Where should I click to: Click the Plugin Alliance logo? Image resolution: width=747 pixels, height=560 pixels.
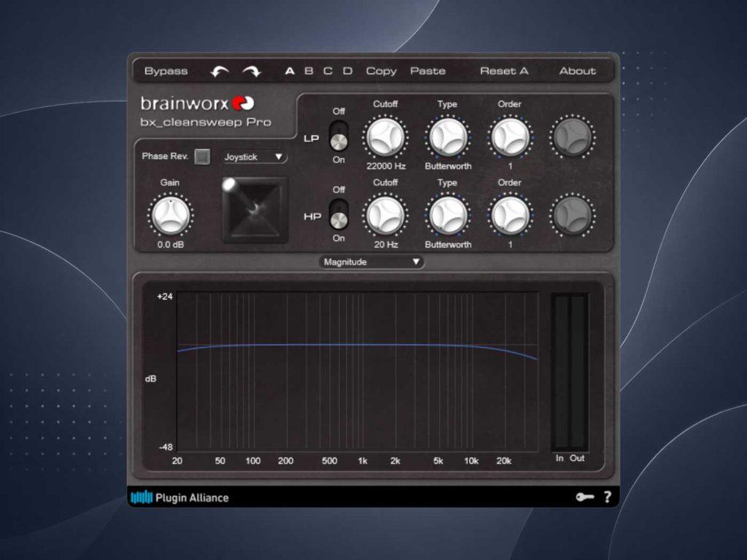[179, 497]
